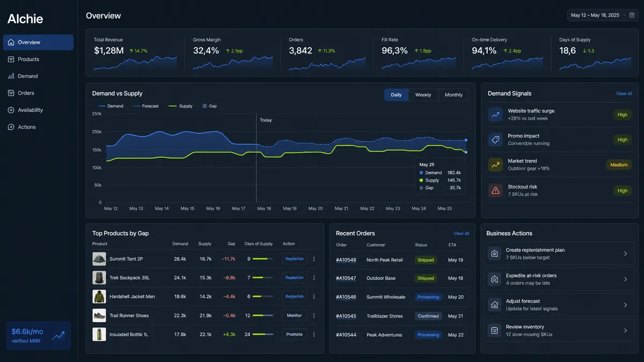This screenshot has width=644, height=362.
Task: Click Confirmed status for Trailblazer Stores
Action: pyautogui.click(x=428, y=316)
